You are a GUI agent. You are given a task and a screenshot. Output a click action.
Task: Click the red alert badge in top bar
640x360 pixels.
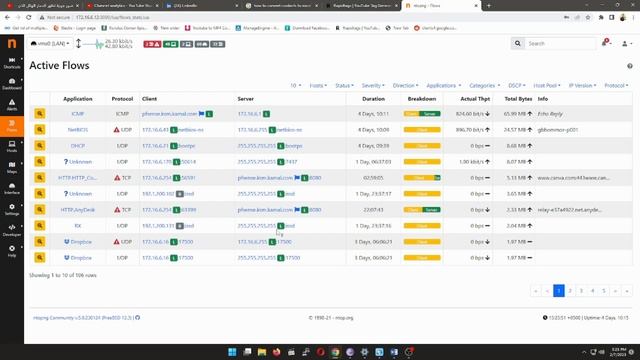152,44
